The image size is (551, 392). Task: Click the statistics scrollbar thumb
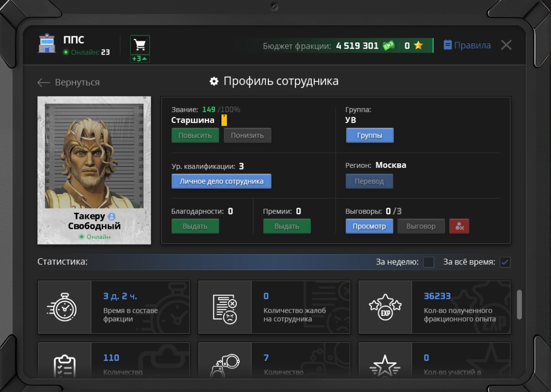pyautogui.click(x=519, y=304)
